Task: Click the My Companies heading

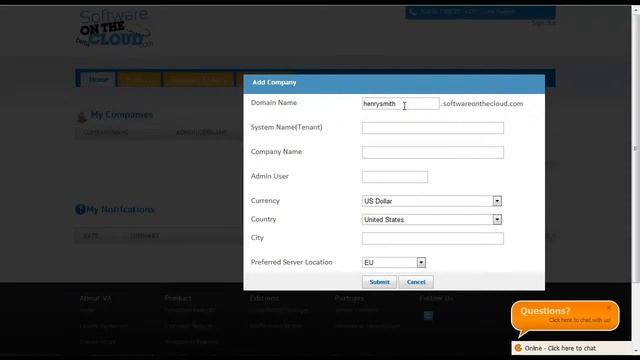Action: (122, 115)
